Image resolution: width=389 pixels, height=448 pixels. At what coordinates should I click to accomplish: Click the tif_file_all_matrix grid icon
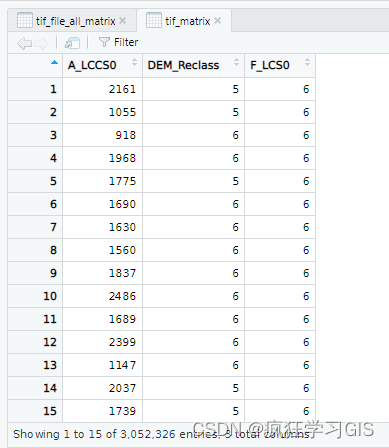25,20
